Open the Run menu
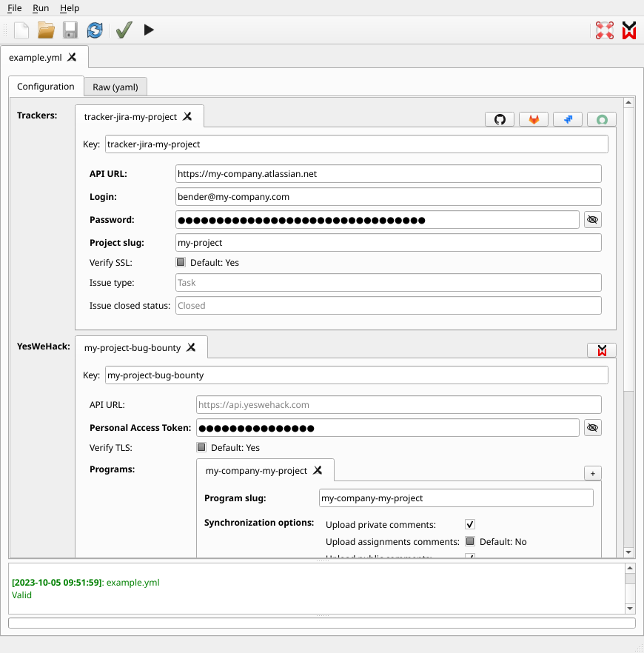The width and height of the screenshot is (644, 653). click(x=41, y=8)
